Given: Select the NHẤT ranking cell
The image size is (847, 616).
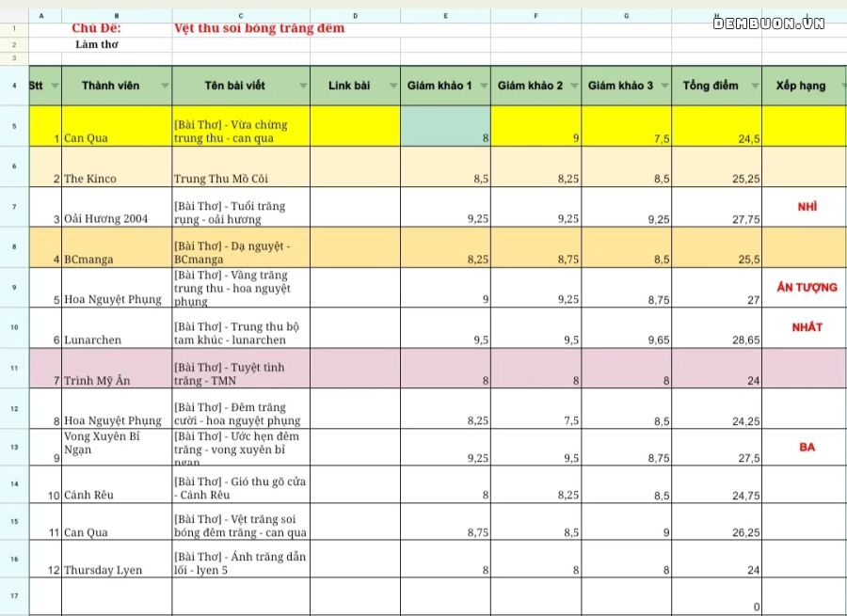Looking at the screenshot, I should coord(805,327).
